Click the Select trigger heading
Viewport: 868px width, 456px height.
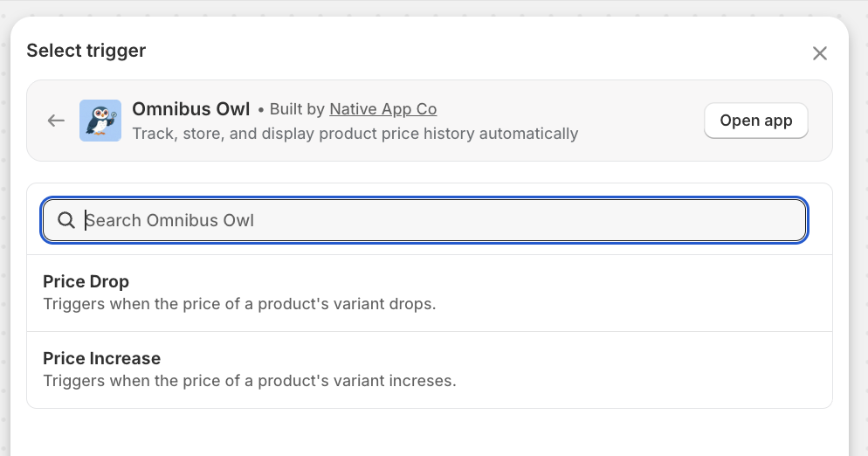point(86,51)
